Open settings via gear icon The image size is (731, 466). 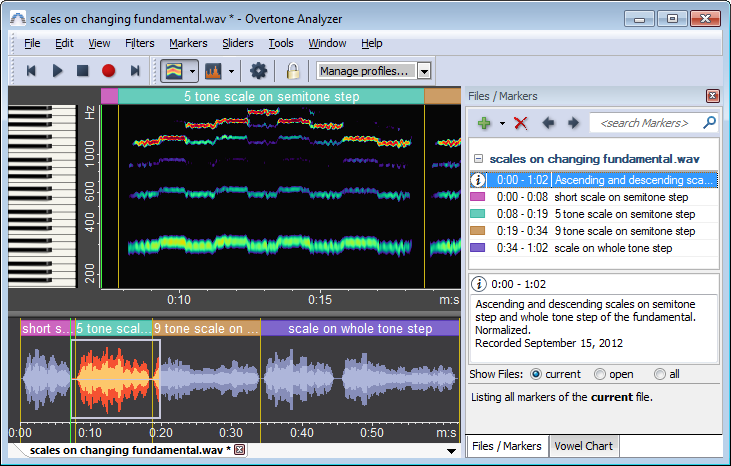[258, 71]
